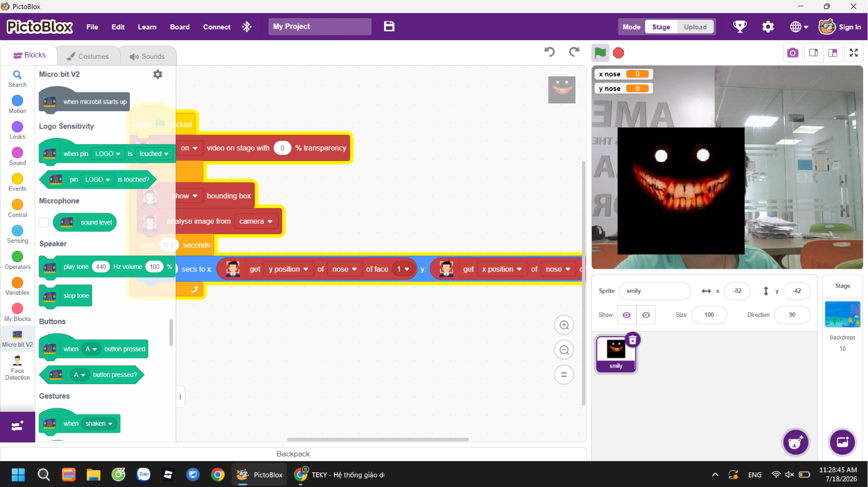Edit the My Project title field

(x=320, y=27)
